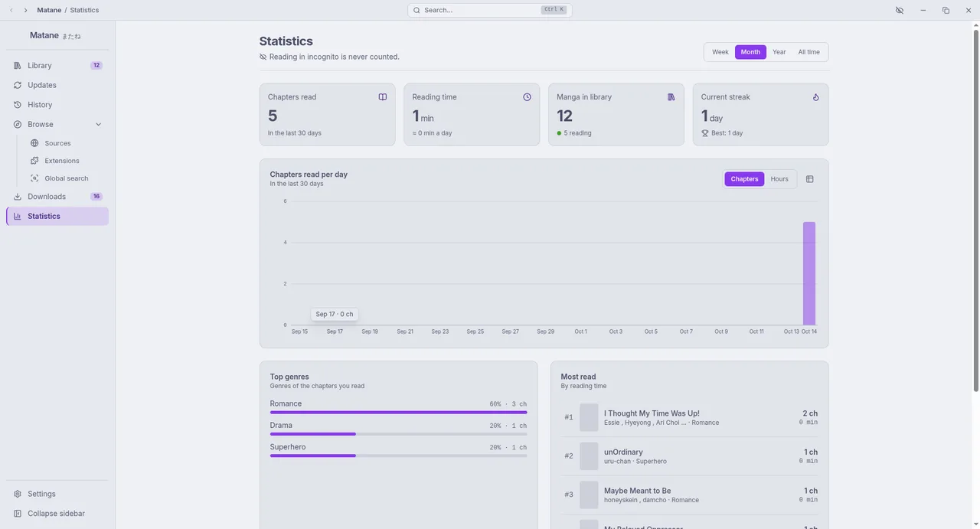The height and width of the screenshot is (529, 980).
Task: Open Sources under Browse
Action: click(x=66, y=143)
